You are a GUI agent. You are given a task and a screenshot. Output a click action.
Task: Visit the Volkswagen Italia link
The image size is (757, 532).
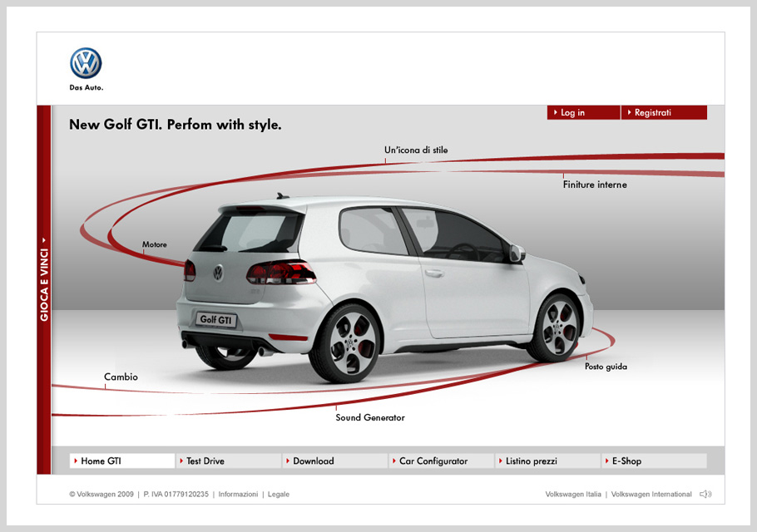tap(573, 495)
